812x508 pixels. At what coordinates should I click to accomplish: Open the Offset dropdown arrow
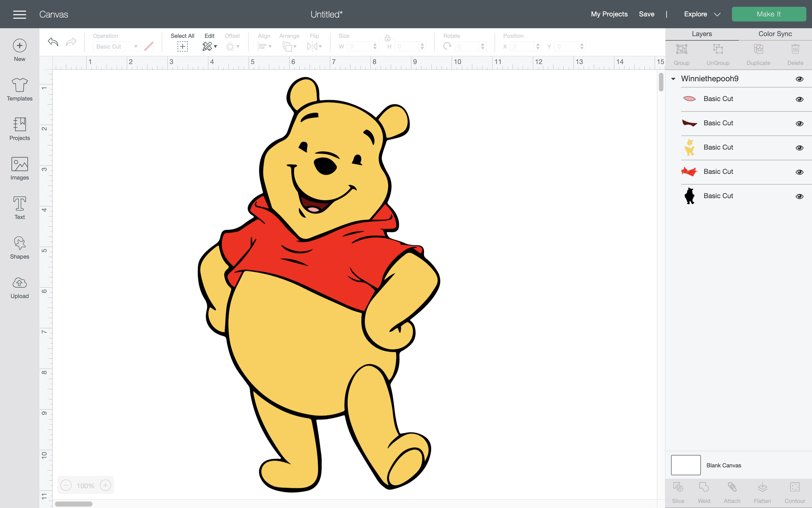coord(238,46)
